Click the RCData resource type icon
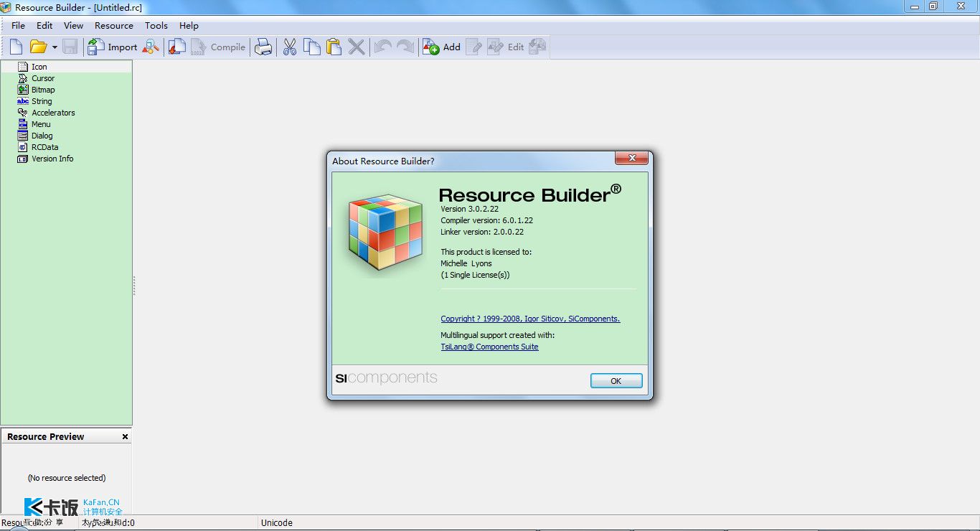 click(23, 147)
